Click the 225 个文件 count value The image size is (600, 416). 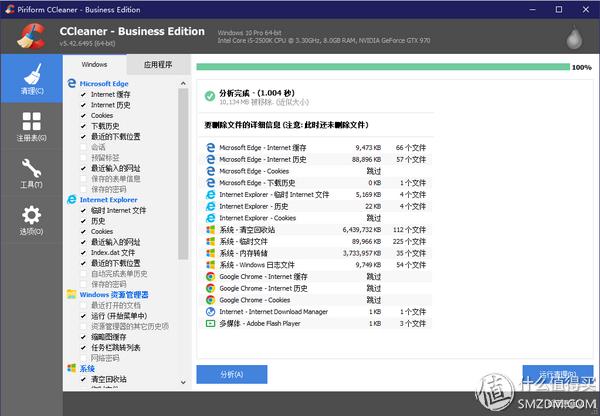coord(409,241)
